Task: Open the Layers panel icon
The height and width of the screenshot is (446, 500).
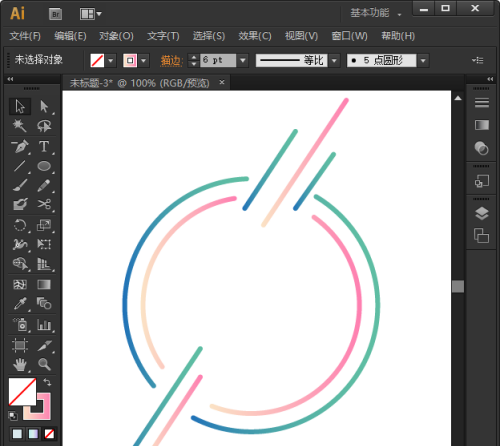Action: coord(481,213)
